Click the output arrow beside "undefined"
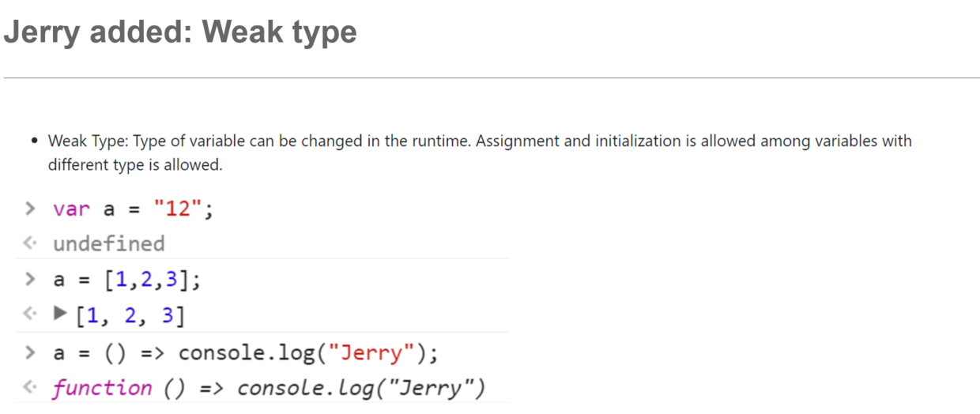The image size is (980, 414). 30,243
